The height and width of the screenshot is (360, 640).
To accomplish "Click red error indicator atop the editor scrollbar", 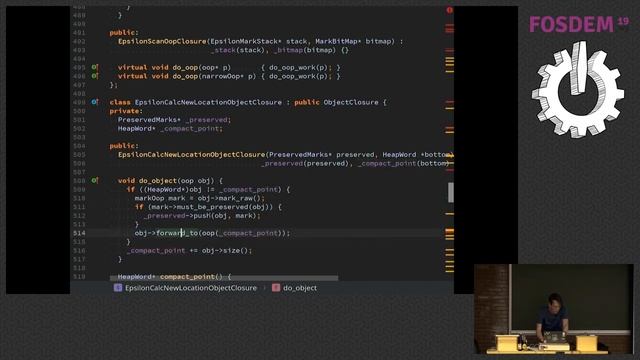I will (449, 10).
